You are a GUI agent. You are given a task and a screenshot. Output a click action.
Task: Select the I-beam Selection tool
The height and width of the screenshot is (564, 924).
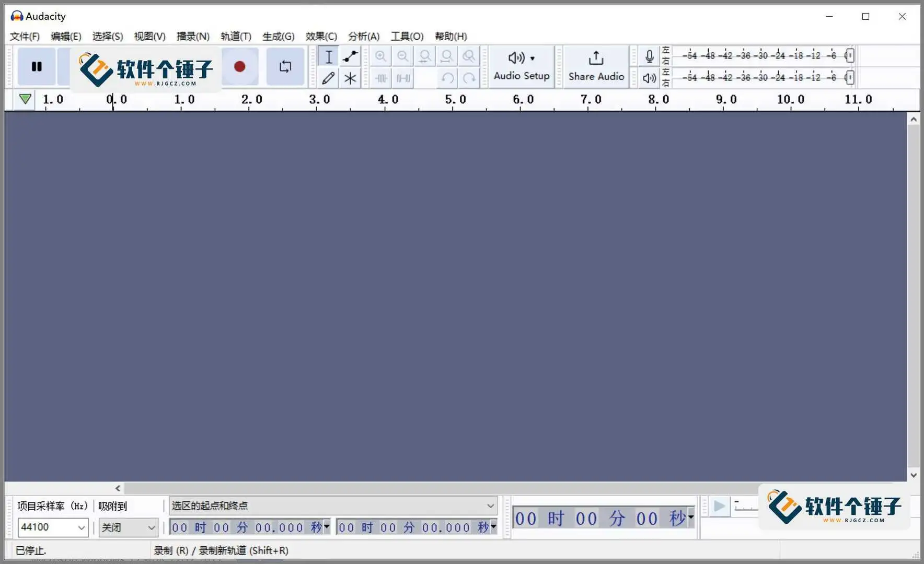coord(329,56)
